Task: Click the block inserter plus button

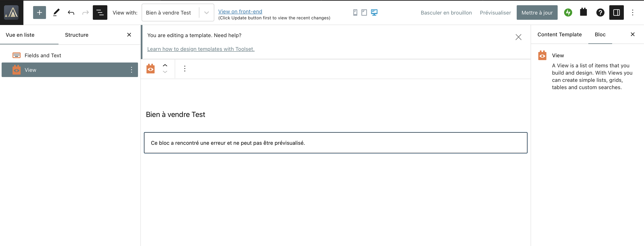Action: click(40, 13)
